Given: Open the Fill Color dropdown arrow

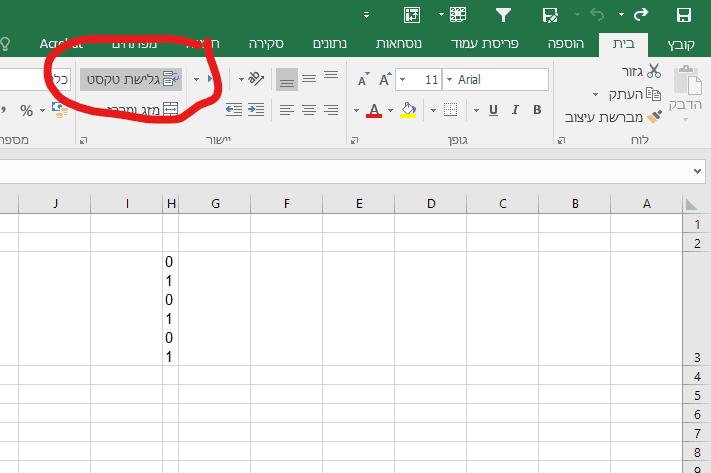Looking at the screenshot, I should point(390,110).
